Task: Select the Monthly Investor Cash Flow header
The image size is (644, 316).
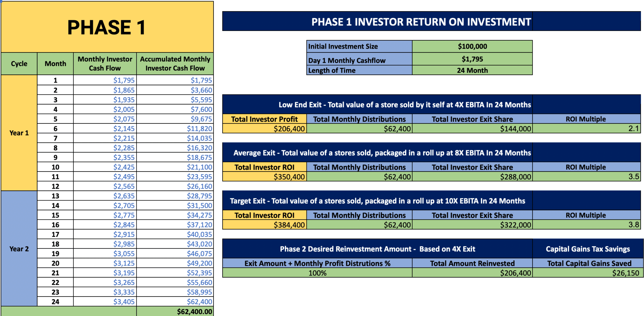Action: tap(105, 64)
